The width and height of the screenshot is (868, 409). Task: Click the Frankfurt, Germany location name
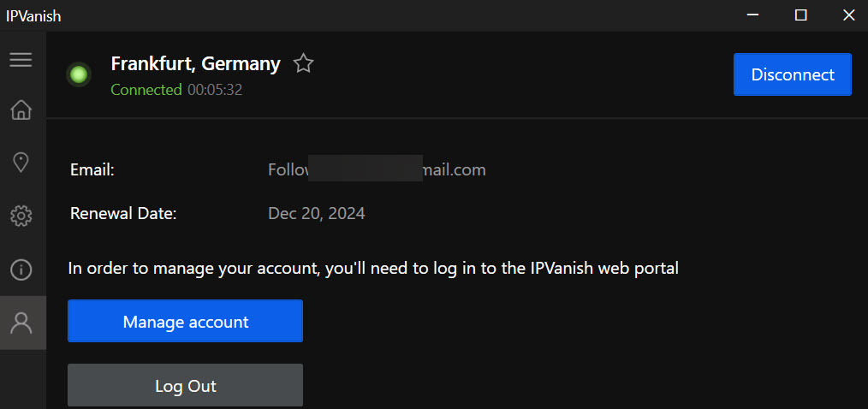point(195,63)
